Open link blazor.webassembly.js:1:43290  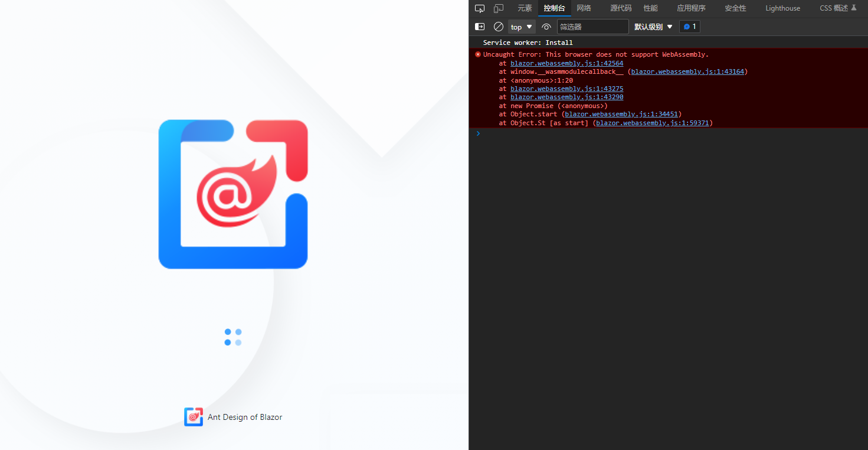566,97
